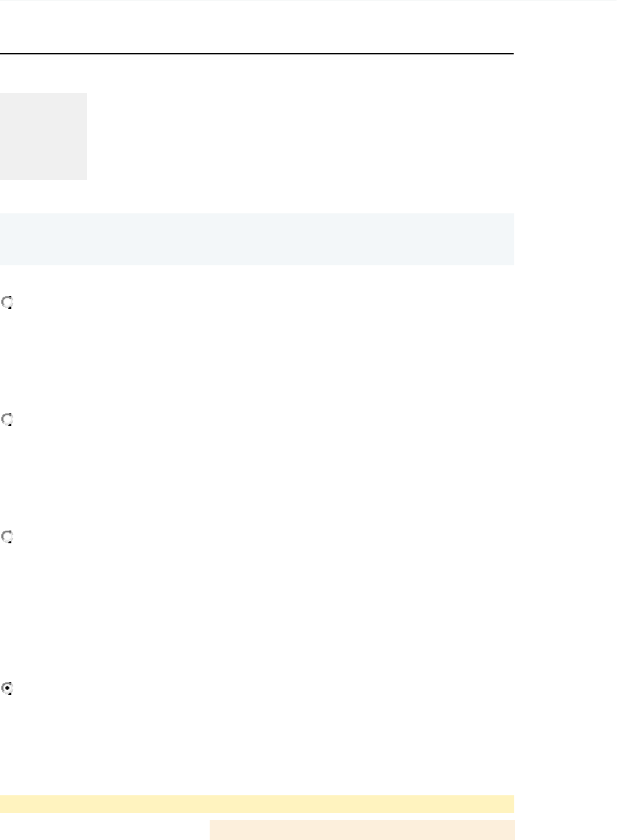Select the topmost unselected answer choice
This screenshot has width=617, height=840.
point(7,303)
